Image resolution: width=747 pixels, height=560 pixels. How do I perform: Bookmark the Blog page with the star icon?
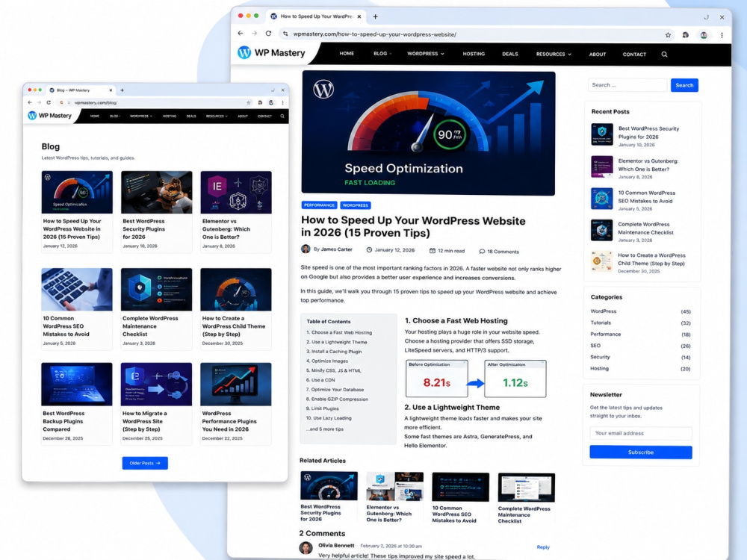(x=248, y=102)
